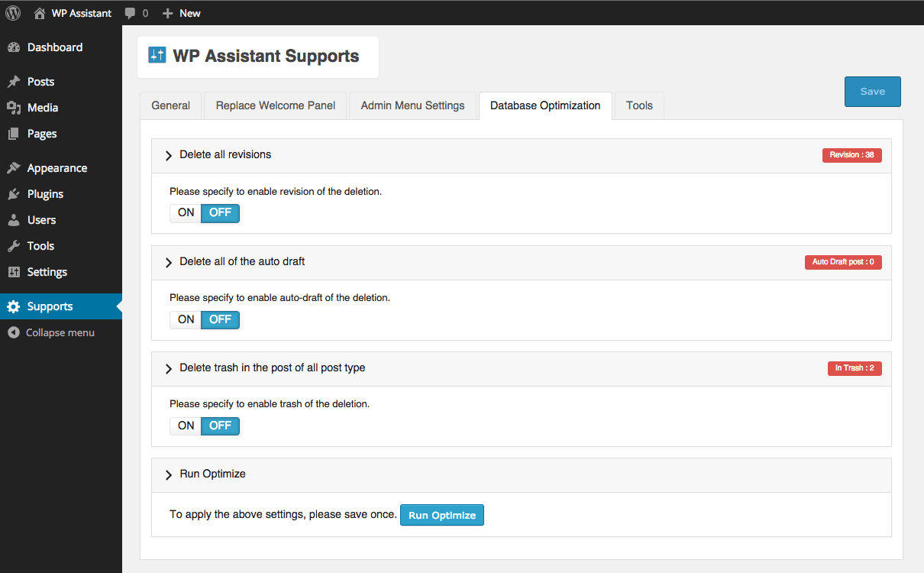The height and width of the screenshot is (573, 924).
Task: Switch auto draft deletion toggle to ON
Action: [x=186, y=319]
